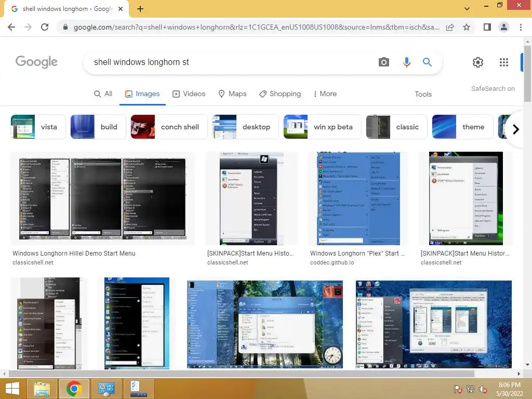Click the network tray icon
This screenshot has width=532, height=399.
click(471, 389)
